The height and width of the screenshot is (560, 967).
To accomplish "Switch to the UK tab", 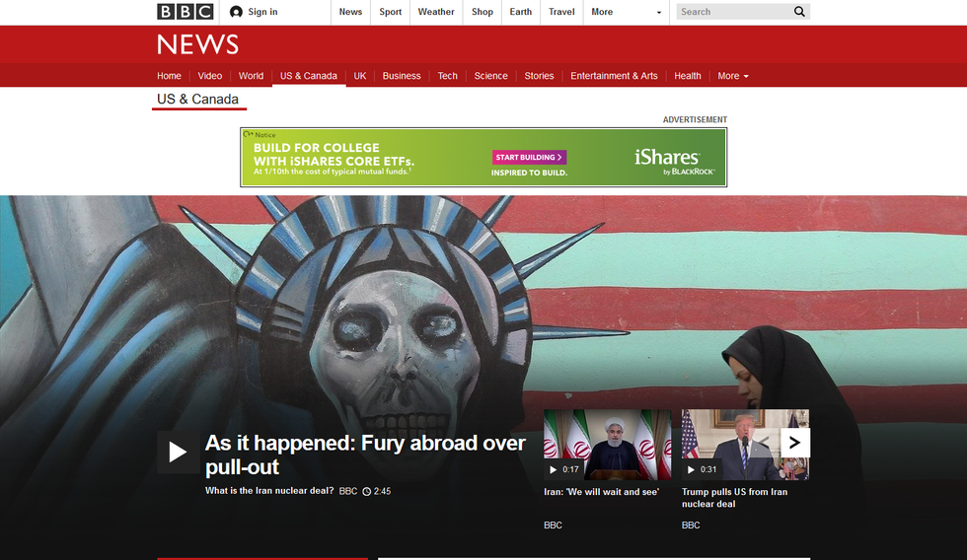I will (360, 76).
